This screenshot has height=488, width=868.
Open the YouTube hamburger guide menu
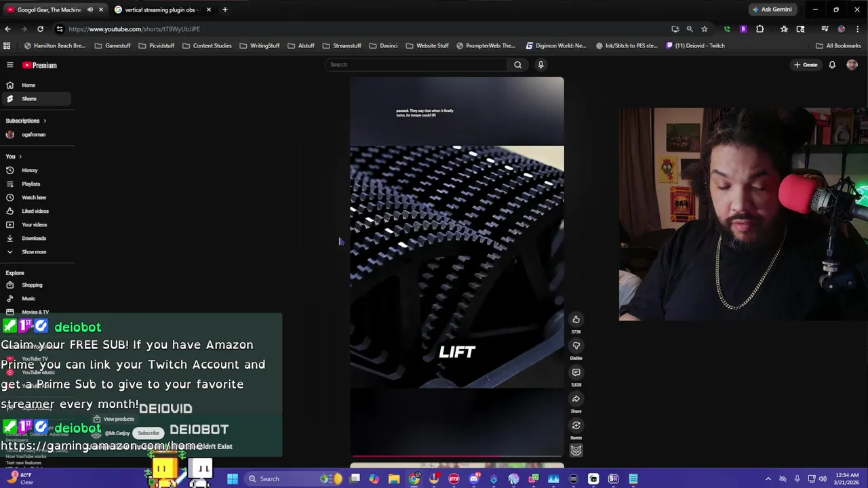[x=9, y=65]
